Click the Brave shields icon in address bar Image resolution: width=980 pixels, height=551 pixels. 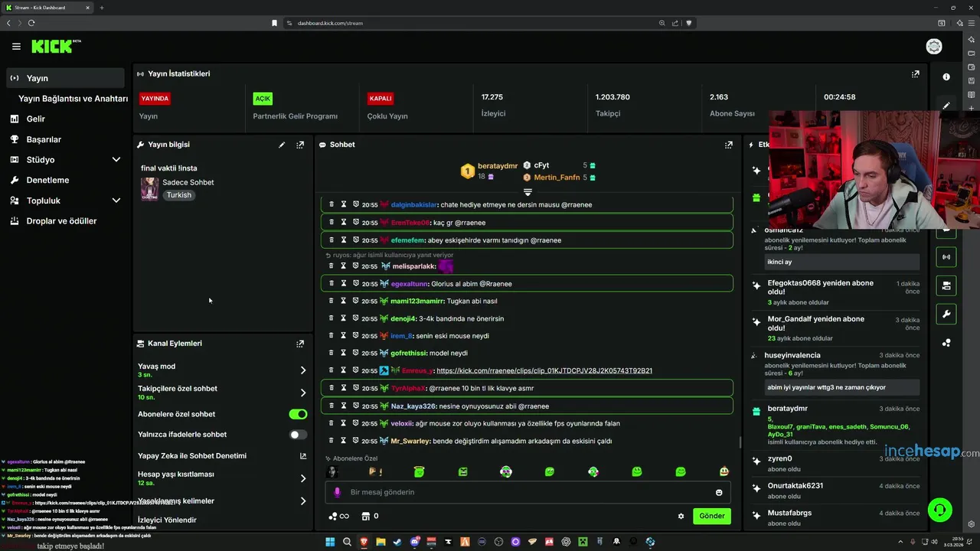click(688, 23)
